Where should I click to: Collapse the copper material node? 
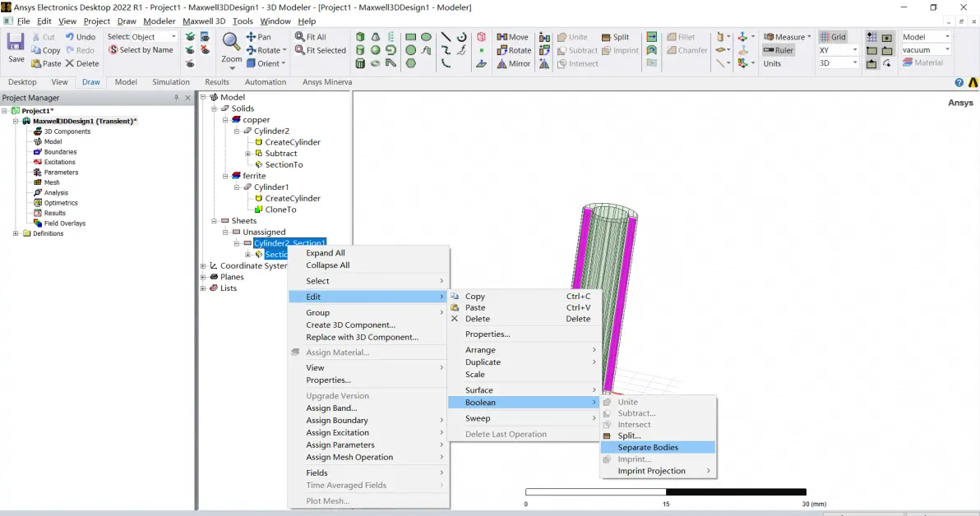(225, 120)
